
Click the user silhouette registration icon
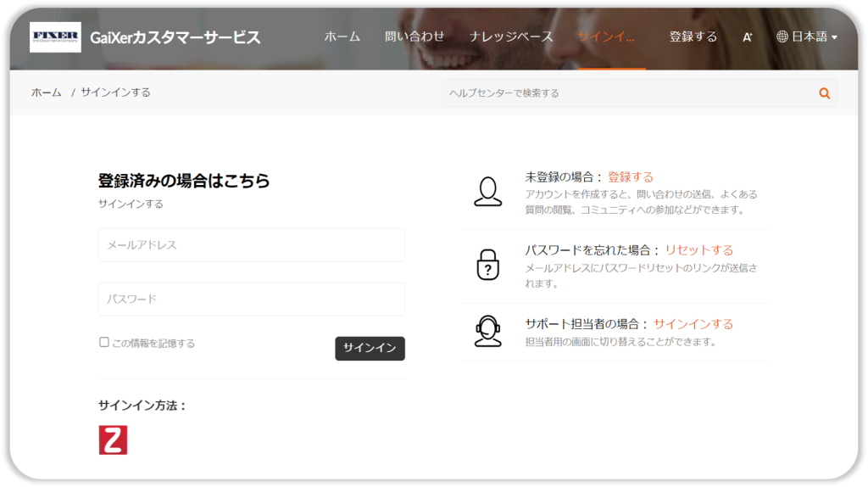tap(487, 192)
